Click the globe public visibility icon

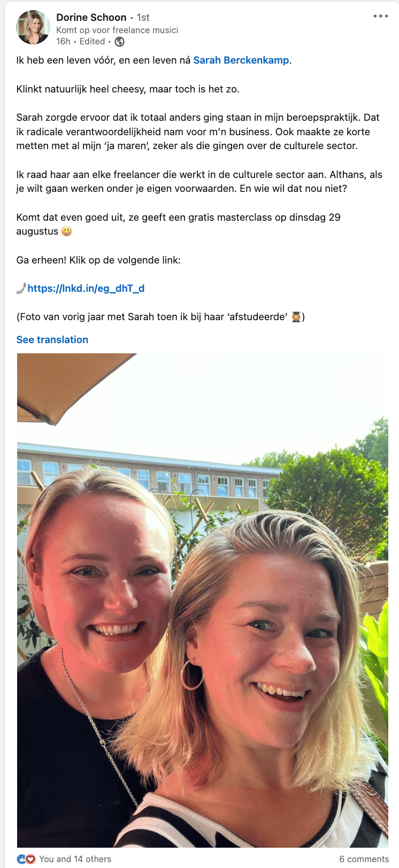point(120,42)
